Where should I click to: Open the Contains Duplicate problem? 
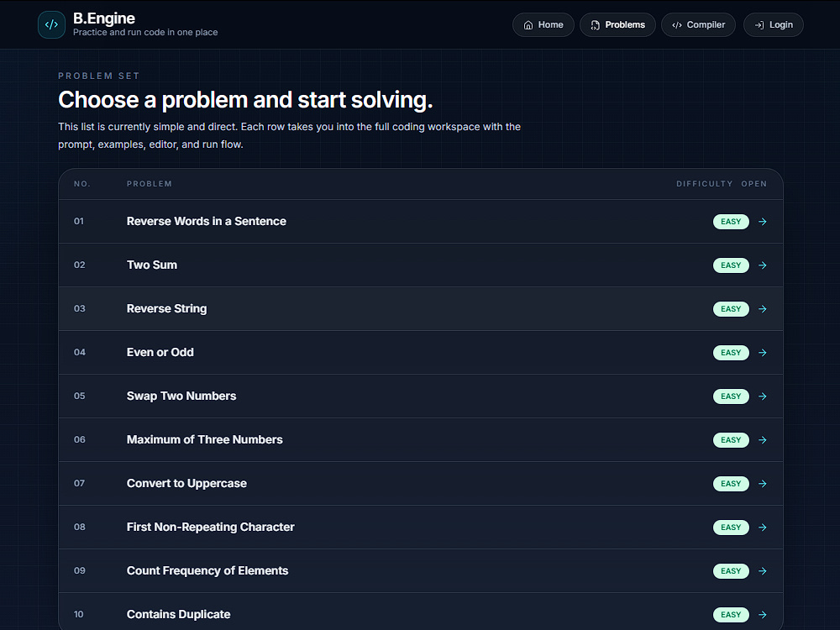178,614
